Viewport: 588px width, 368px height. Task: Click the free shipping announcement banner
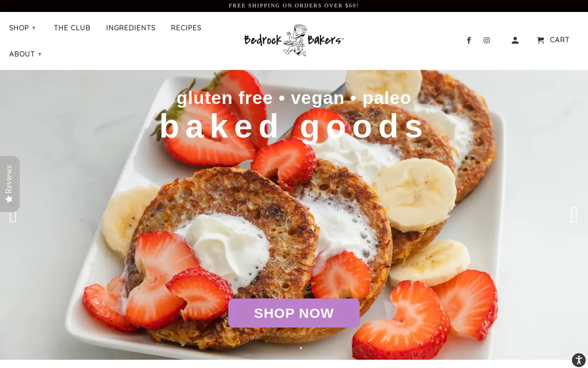(x=294, y=6)
